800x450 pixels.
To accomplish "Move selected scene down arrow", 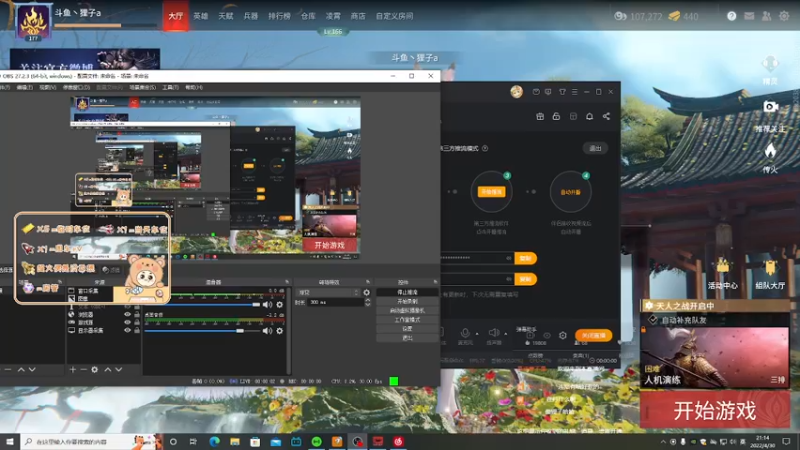I will point(32,369).
